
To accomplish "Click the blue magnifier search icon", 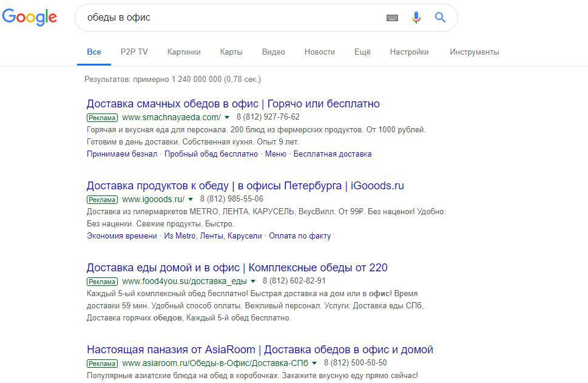I will pyautogui.click(x=441, y=17).
